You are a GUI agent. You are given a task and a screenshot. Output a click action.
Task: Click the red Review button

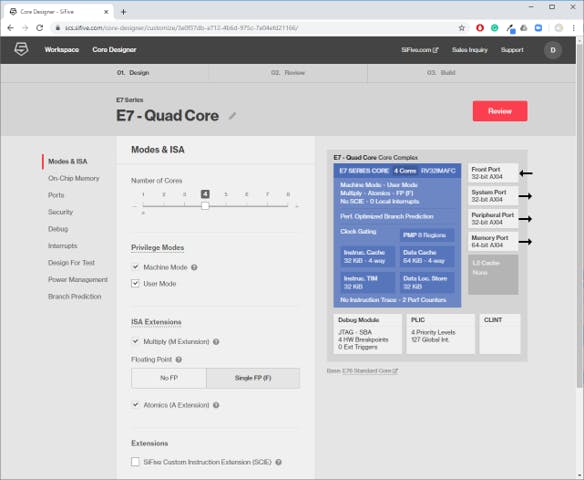click(x=500, y=111)
